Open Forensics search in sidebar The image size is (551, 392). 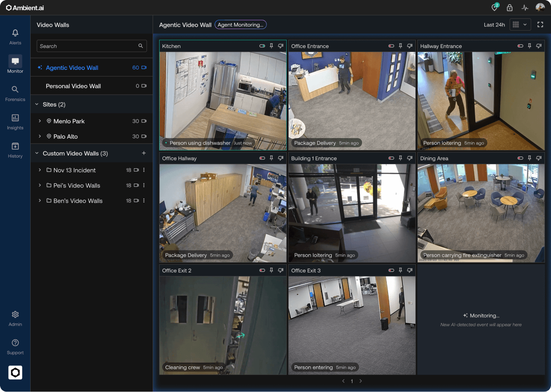15,89
